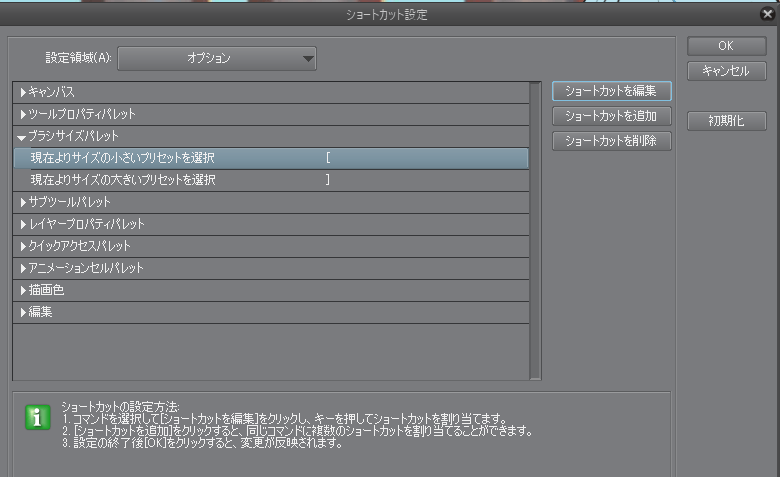Click the キャンバス label text
780x477 pixels.
coord(52,92)
